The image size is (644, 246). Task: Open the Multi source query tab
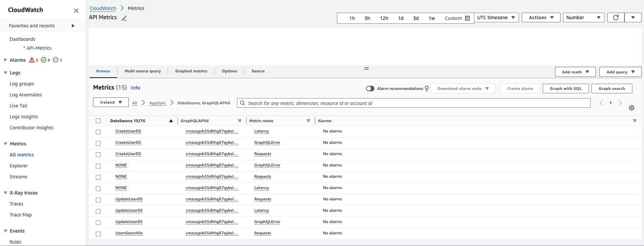(143, 71)
